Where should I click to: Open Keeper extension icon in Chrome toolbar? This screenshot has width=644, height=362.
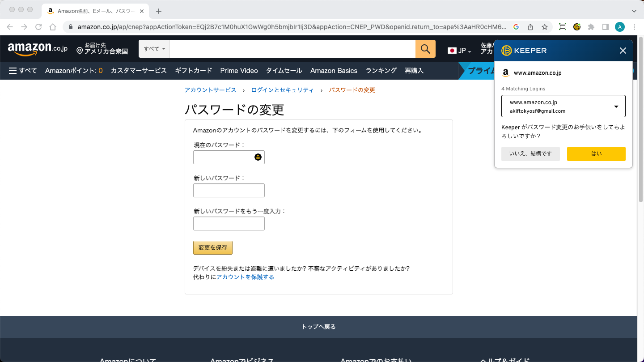[x=577, y=27]
